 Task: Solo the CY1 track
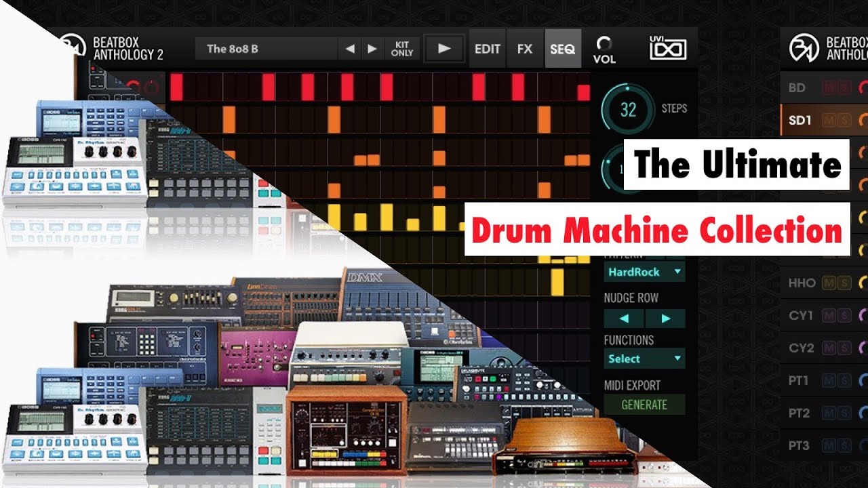point(844,315)
